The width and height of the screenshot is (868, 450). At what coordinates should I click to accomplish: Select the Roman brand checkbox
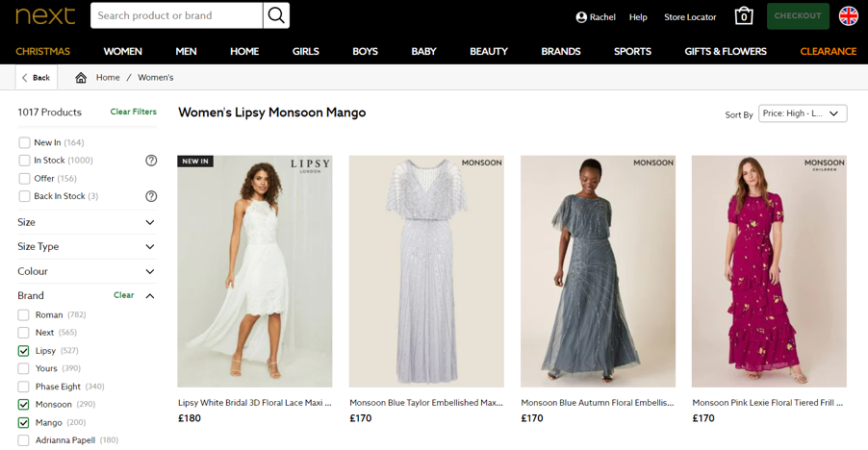point(23,315)
